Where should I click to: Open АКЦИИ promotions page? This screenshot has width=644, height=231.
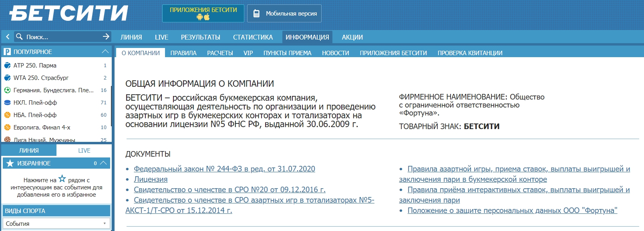(352, 37)
